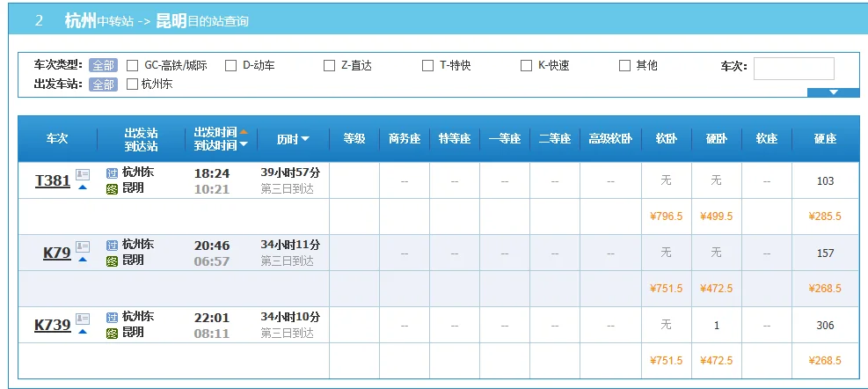Click K79 duration 34小时11分
The height and width of the screenshot is (389, 868).
point(290,245)
